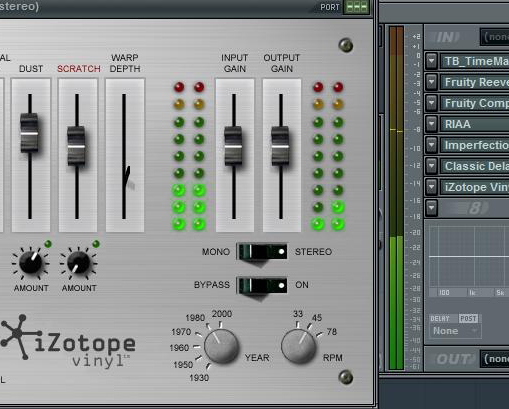
Task: Set Year knob to 1970
Action: tap(181, 332)
